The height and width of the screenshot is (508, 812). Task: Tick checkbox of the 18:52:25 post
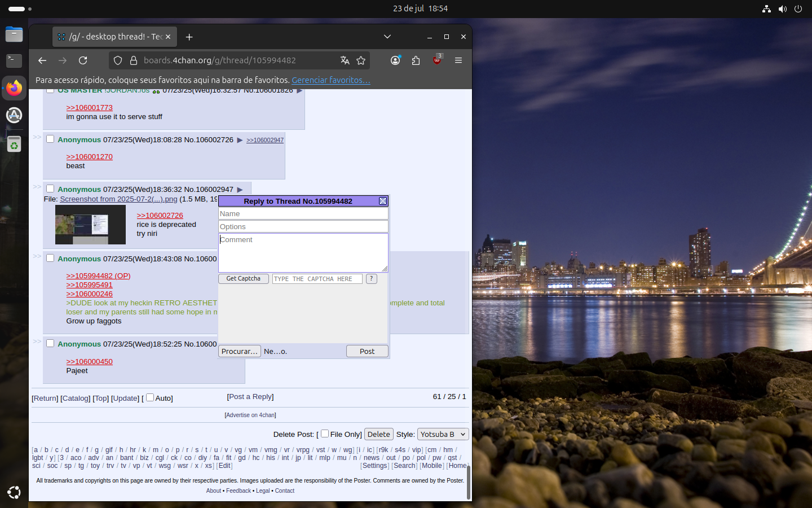point(50,343)
